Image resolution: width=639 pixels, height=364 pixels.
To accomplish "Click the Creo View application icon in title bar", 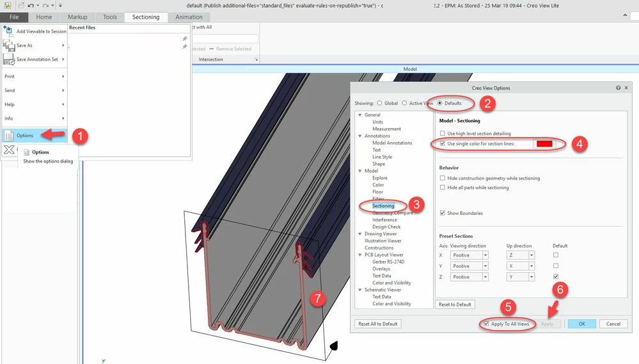I will (x=7, y=5).
